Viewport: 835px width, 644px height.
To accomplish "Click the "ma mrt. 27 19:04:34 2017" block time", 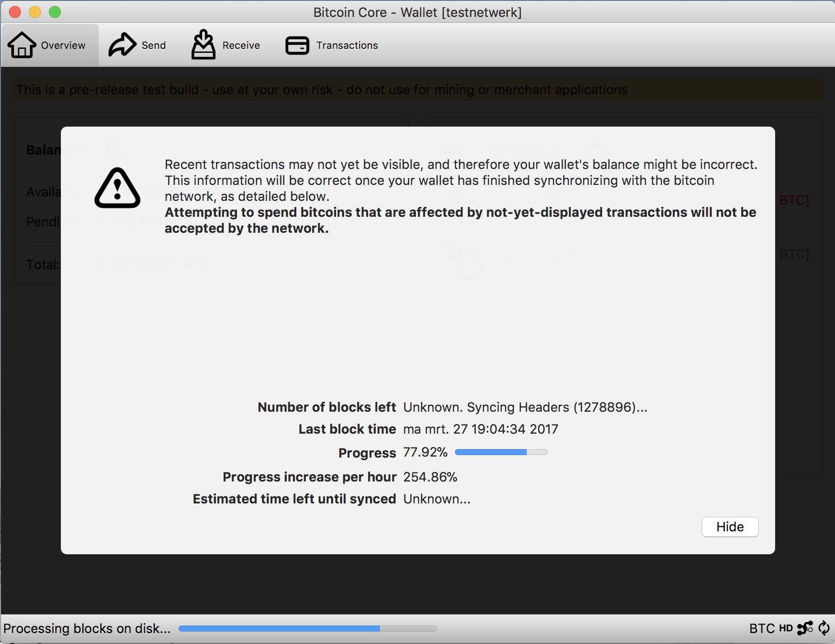I will [480, 429].
